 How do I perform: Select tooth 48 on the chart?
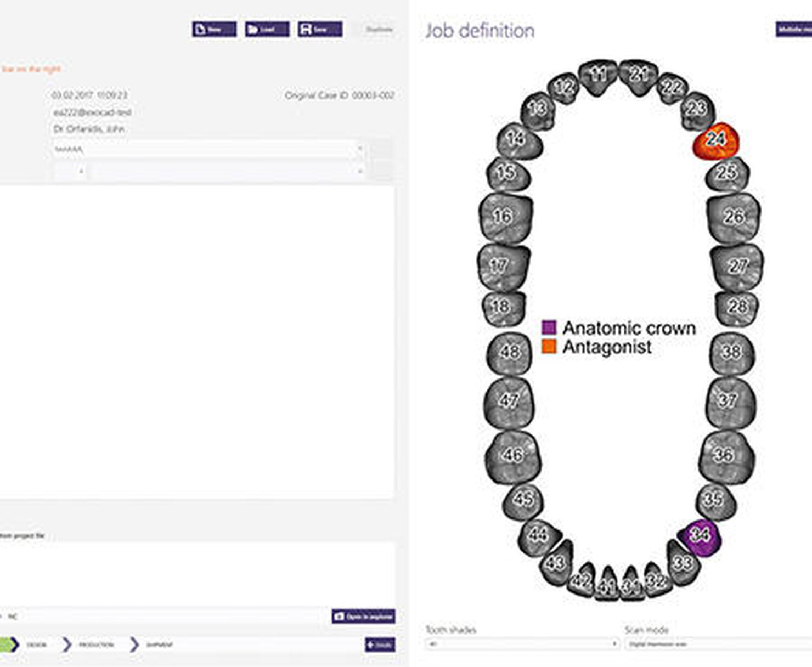pyautogui.click(x=510, y=352)
